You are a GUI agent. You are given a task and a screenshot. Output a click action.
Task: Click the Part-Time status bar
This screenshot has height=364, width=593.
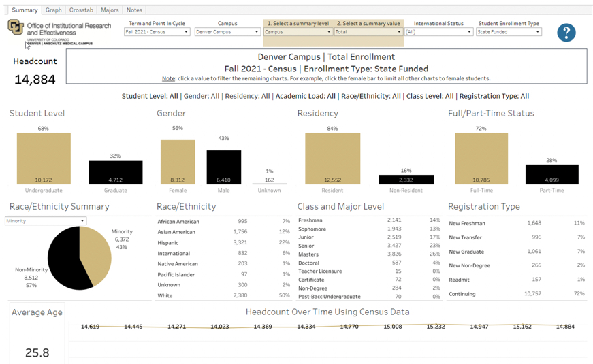551,174
